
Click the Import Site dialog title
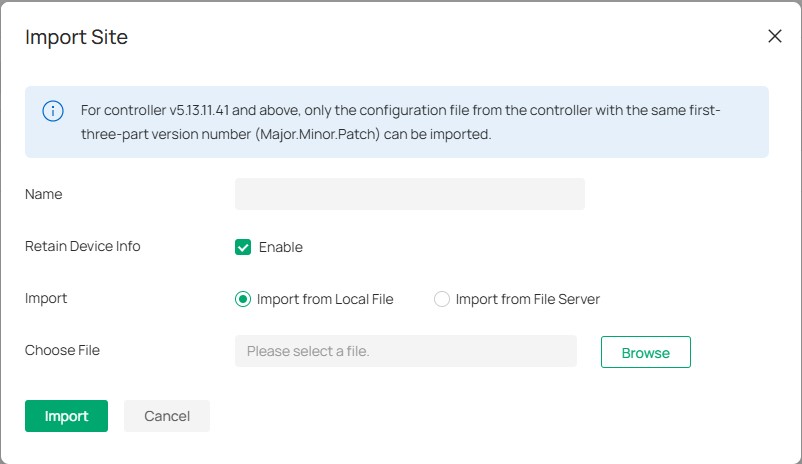click(x=76, y=38)
